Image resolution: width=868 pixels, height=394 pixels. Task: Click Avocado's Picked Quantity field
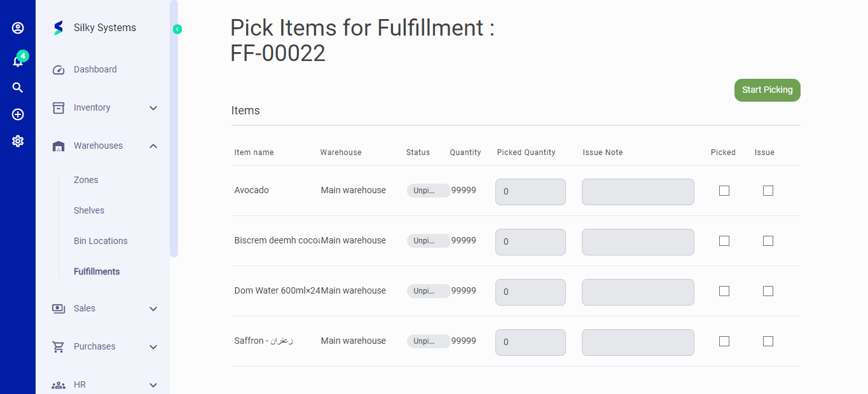coord(530,192)
